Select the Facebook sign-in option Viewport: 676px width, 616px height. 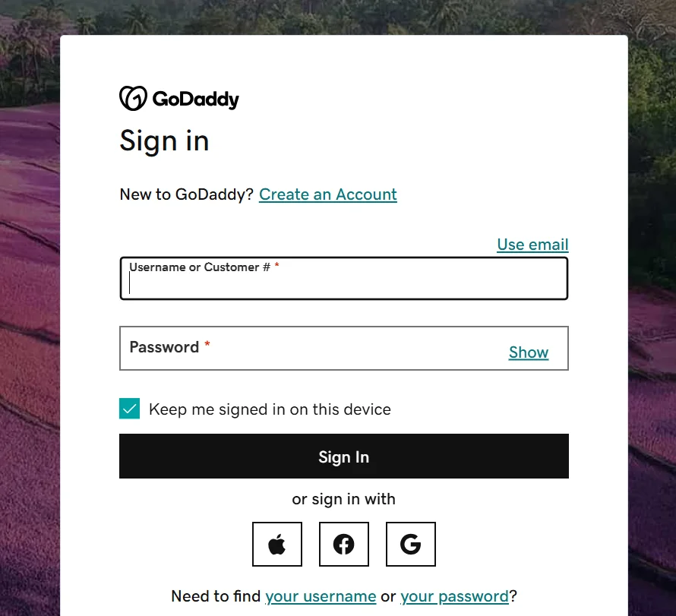click(344, 544)
